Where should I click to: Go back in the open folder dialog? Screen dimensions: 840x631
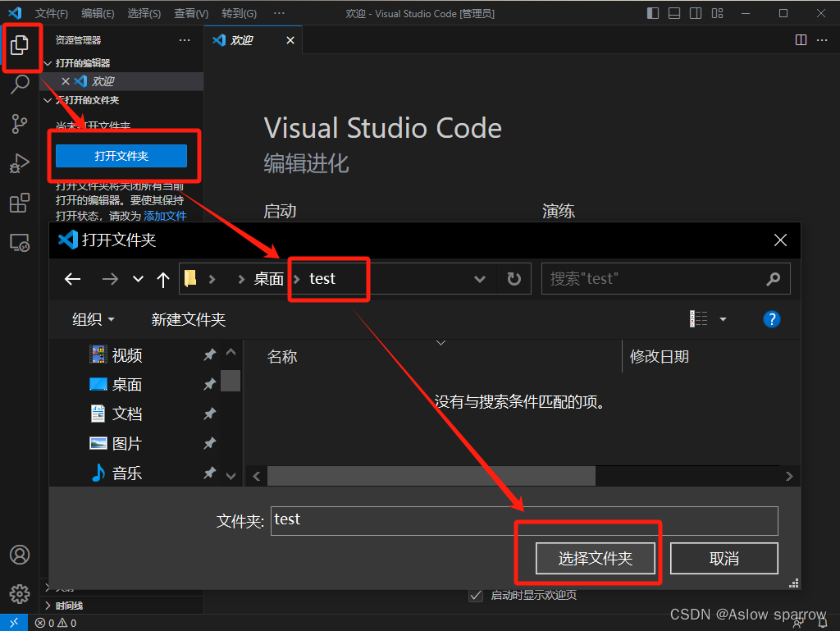pos(73,278)
